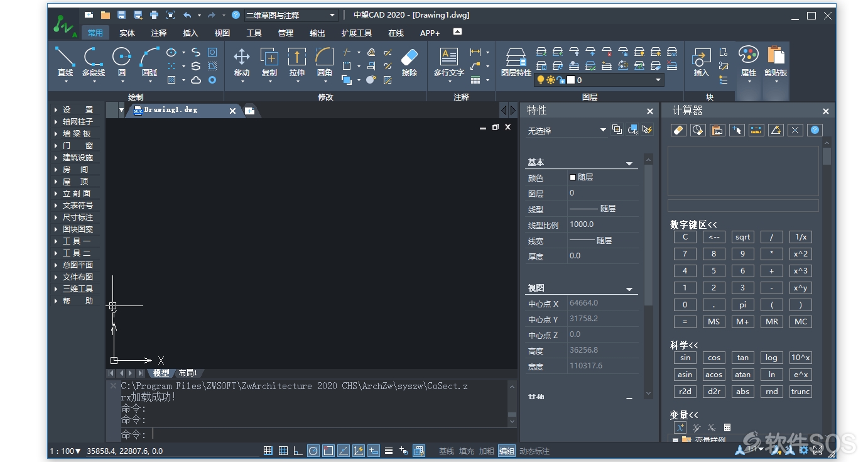Toggle snap mode in status bar
868x462 pixels.
click(268, 451)
